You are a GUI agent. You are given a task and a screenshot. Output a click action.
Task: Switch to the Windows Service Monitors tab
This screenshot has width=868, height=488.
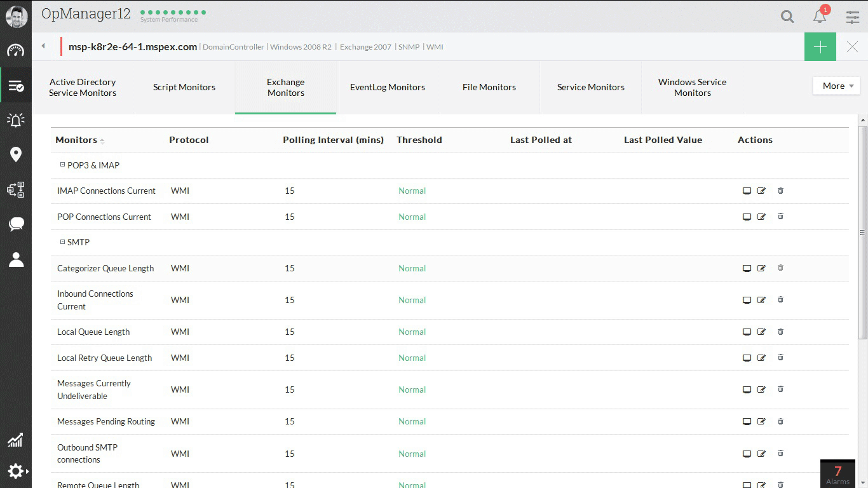click(692, 87)
